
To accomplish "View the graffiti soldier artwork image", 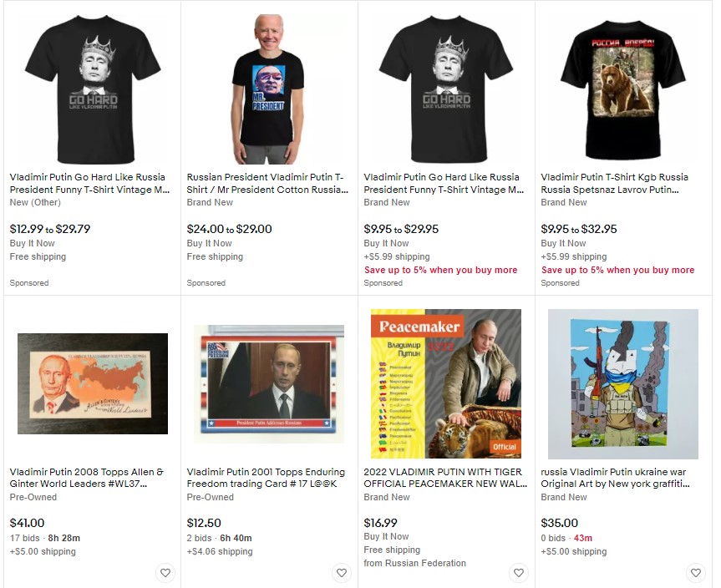I will tap(623, 384).
